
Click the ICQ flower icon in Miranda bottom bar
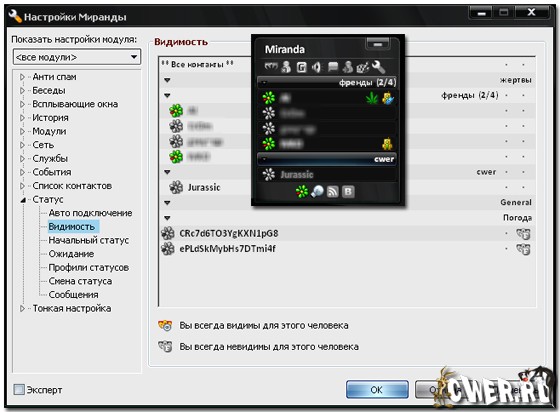click(302, 192)
